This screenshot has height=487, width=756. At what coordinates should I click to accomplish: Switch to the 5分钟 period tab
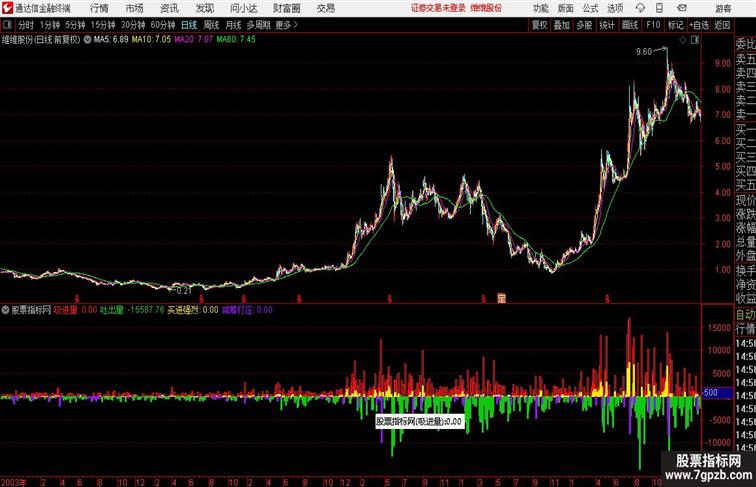tap(75, 25)
